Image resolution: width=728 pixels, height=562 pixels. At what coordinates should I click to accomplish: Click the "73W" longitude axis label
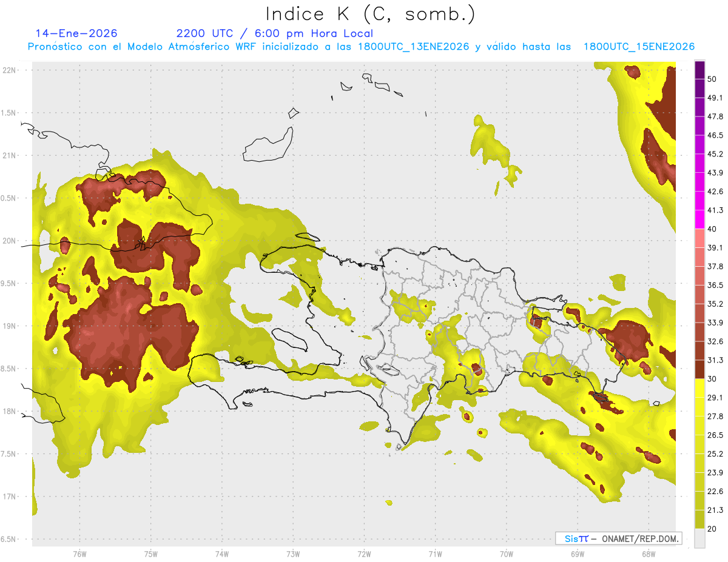point(293,554)
